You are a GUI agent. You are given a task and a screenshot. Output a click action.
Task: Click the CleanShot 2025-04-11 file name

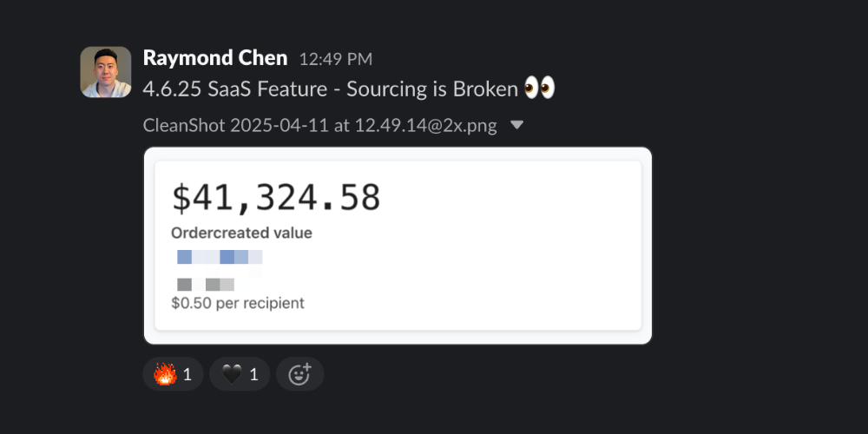tap(320, 126)
